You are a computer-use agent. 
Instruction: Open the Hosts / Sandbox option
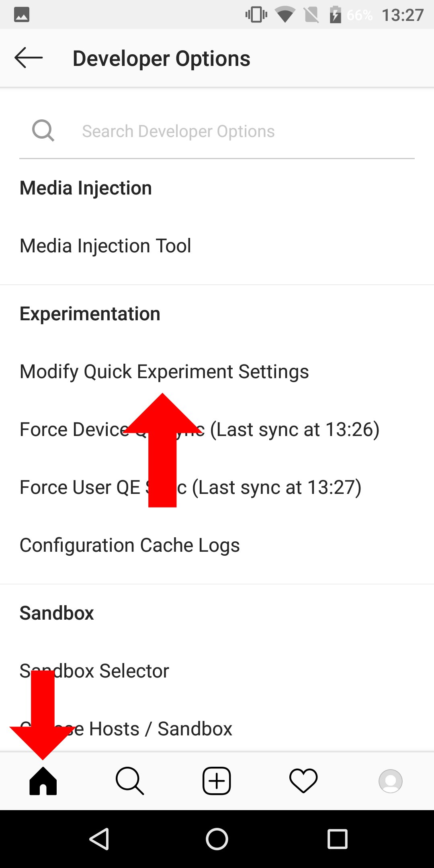[x=217, y=729]
